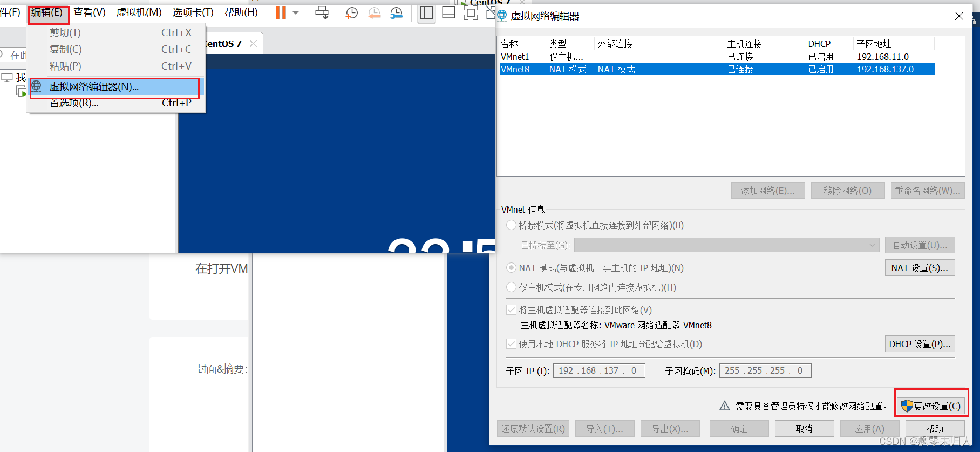Click the 自动设置(U)... button
Image resolution: width=980 pixels, height=452 pixels.
pyautogui.click(x=920, y=245)
